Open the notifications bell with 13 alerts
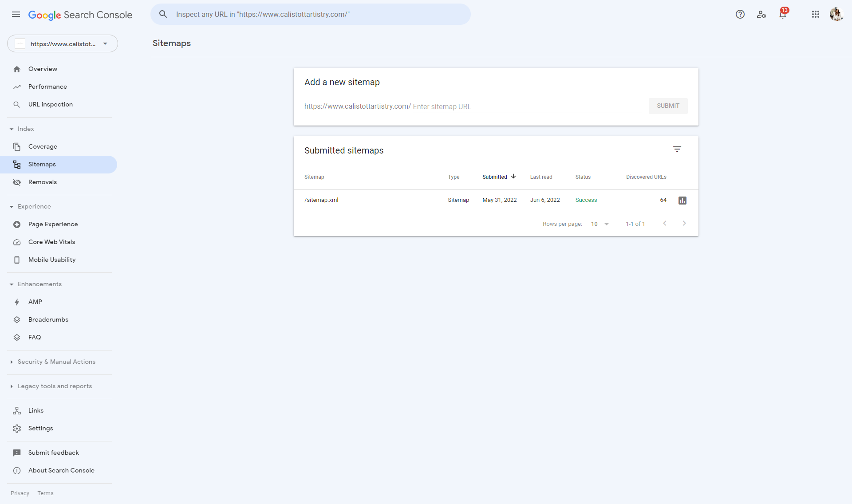Screen dimensions: 852x504 (783, 14)
